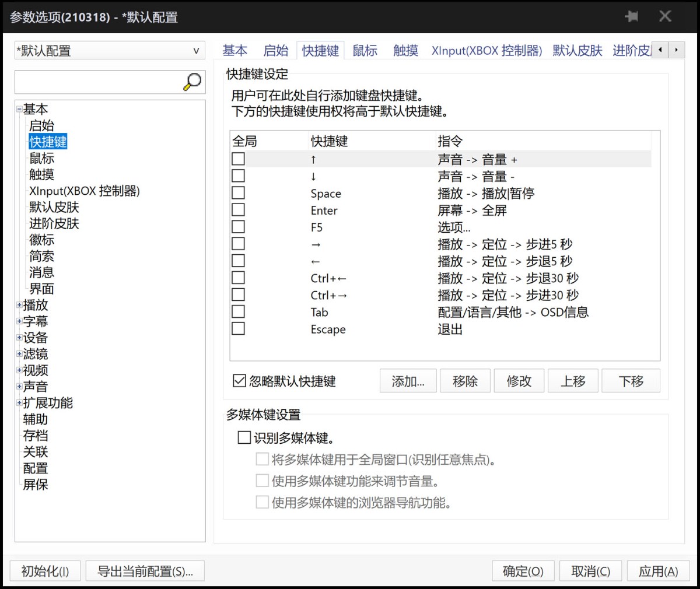The width and height of the screenshot is (700, 589).
Task: Open the *默认配置 profile dropdown
Action: click(110, 51)
